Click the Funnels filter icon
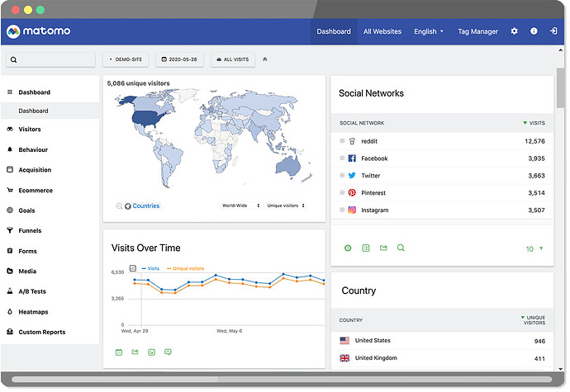 click(x=10, y=230)
